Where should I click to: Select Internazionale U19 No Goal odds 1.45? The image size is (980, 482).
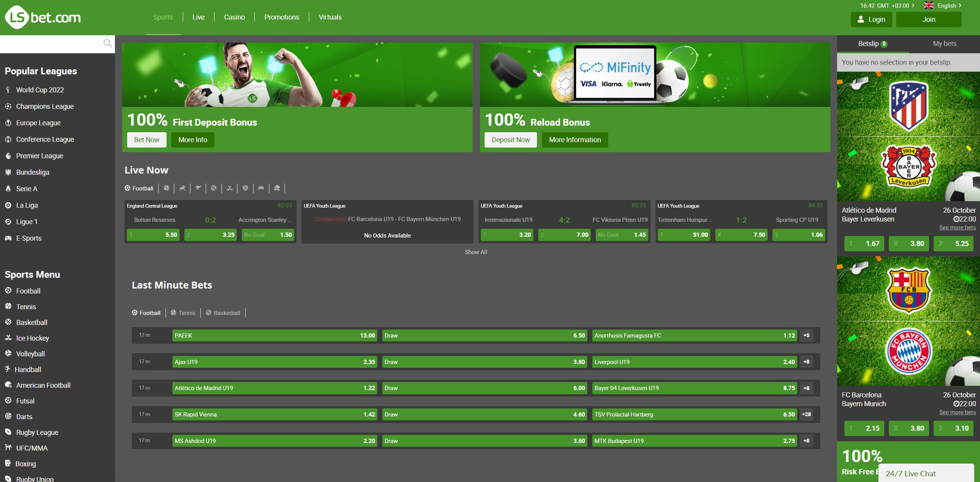621,235
